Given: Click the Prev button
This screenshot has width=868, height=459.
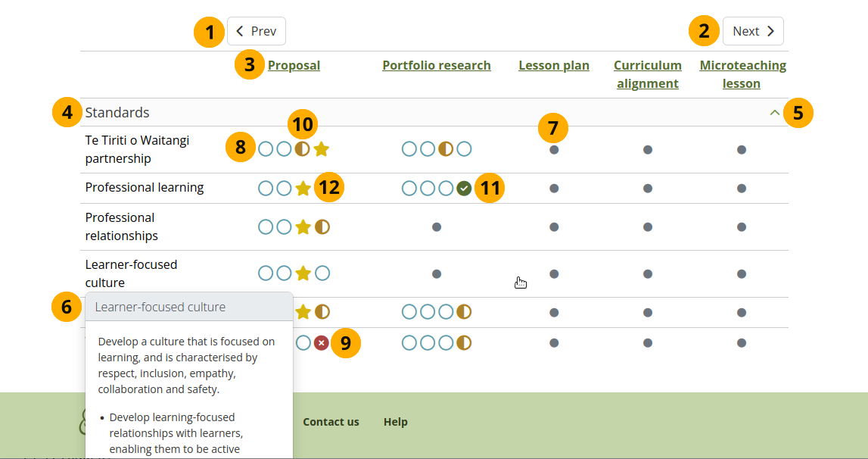Looking at the screenshot, I should tap(257, 31).
